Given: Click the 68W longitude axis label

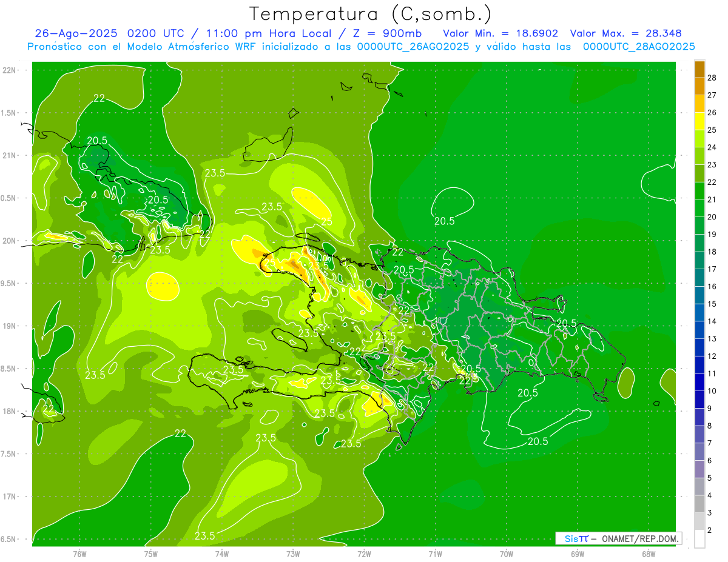Looking at the screenshot, I should tap(649, 554).
